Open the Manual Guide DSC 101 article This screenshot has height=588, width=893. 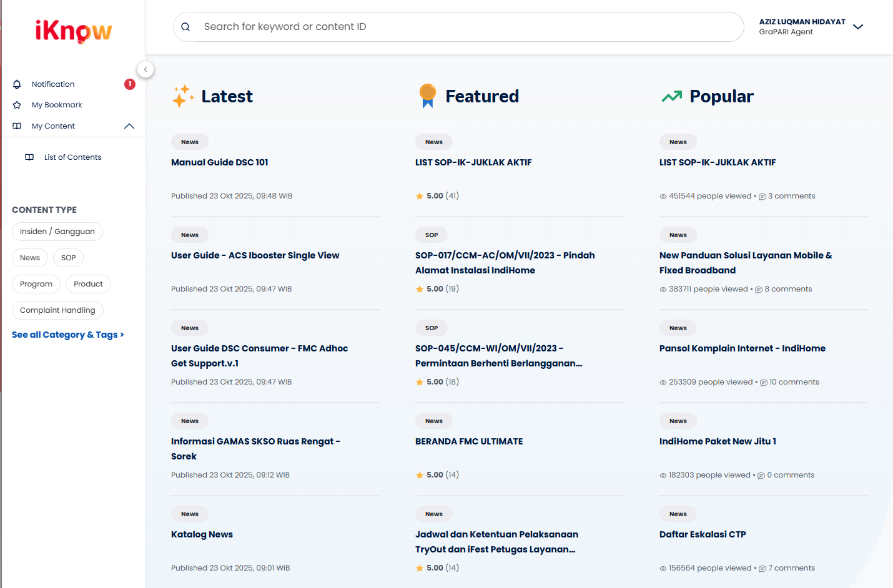click(x=220, y=162)
